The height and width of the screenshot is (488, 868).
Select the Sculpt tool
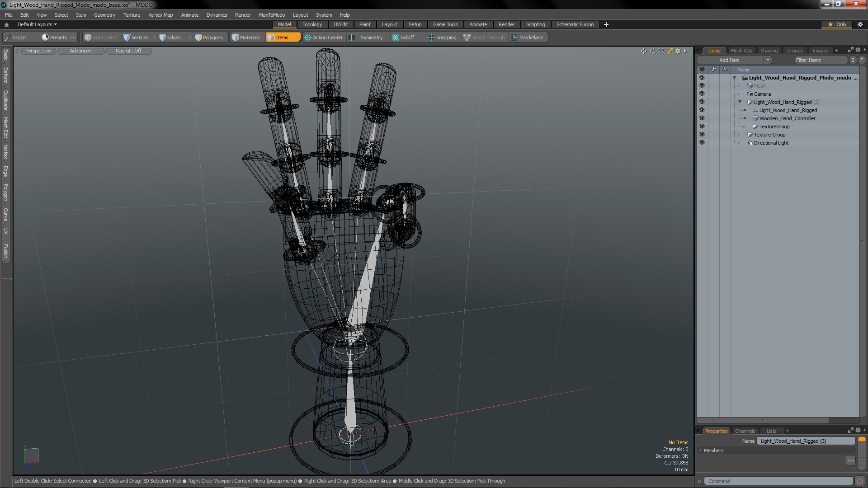[15, 38]
